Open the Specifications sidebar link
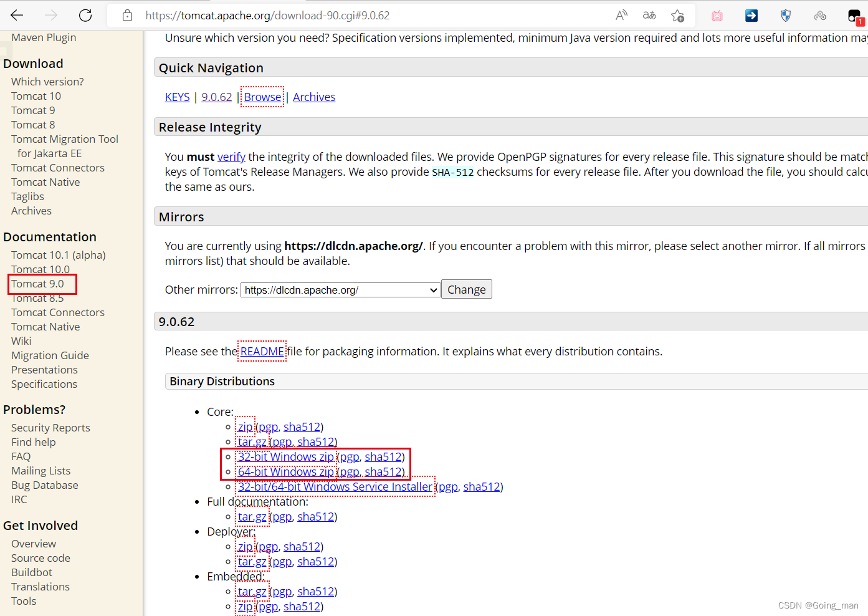This screenshot has height=616, width=868. (x=44, y=384)
